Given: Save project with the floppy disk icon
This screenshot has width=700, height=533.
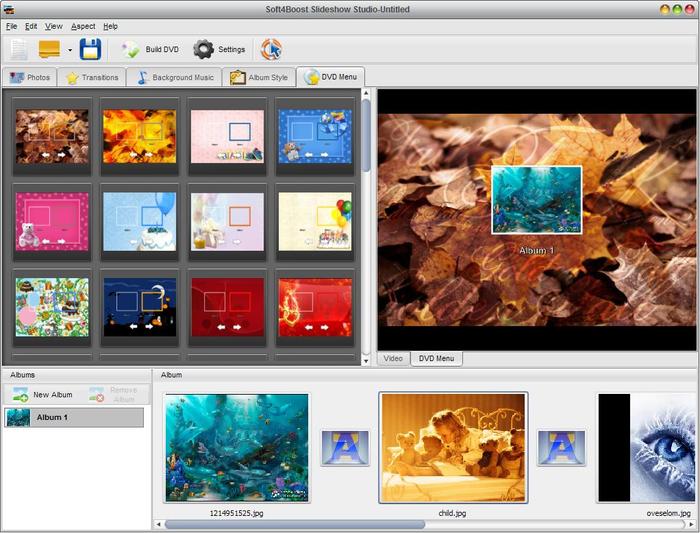Looking at the screenshot, I should click(90, 49).
